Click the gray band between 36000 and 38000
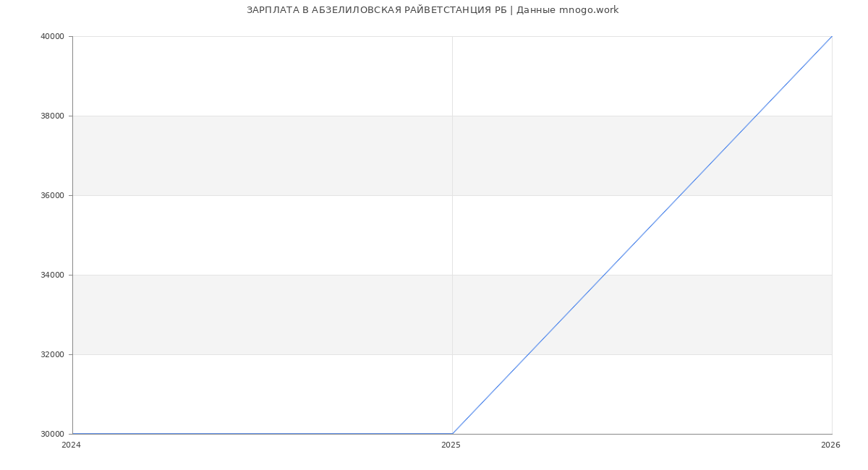Viewport: 868px width, 470px height. [x=289, y=155]
